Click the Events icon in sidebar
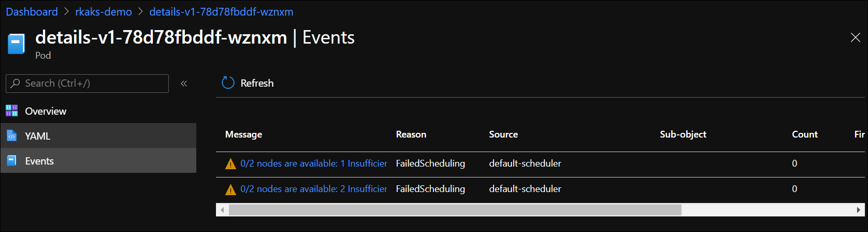The height and width of the screenshot is (232, 868). coord(12,161)
